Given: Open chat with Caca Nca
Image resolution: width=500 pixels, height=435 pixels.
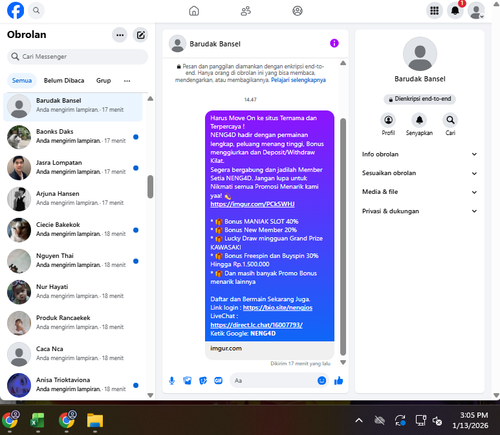Looking at the screenshot, I should [x=73, y=353].
